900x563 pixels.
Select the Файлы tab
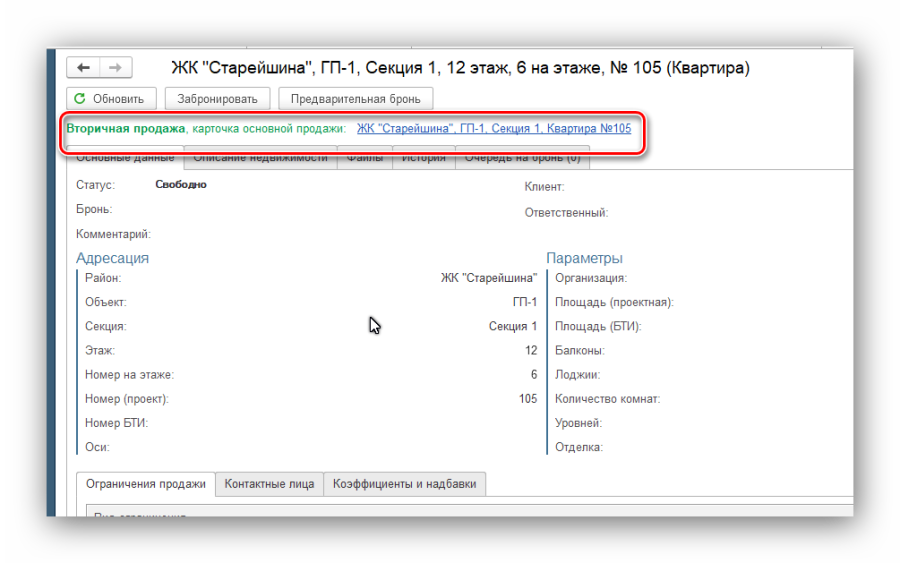click(x=364, y=159)
